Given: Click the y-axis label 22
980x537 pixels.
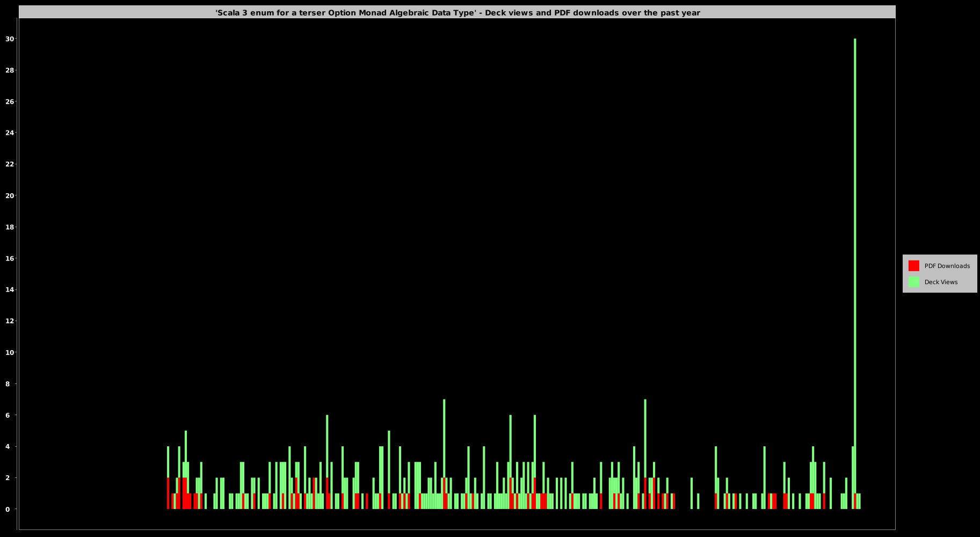Looking at the screenshot, I should (10, 164).
